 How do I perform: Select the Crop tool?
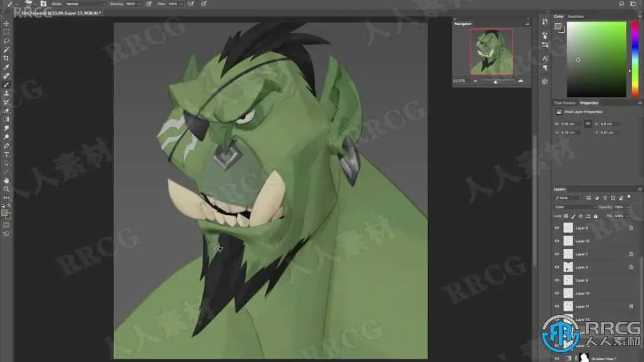tap(6, 58)
